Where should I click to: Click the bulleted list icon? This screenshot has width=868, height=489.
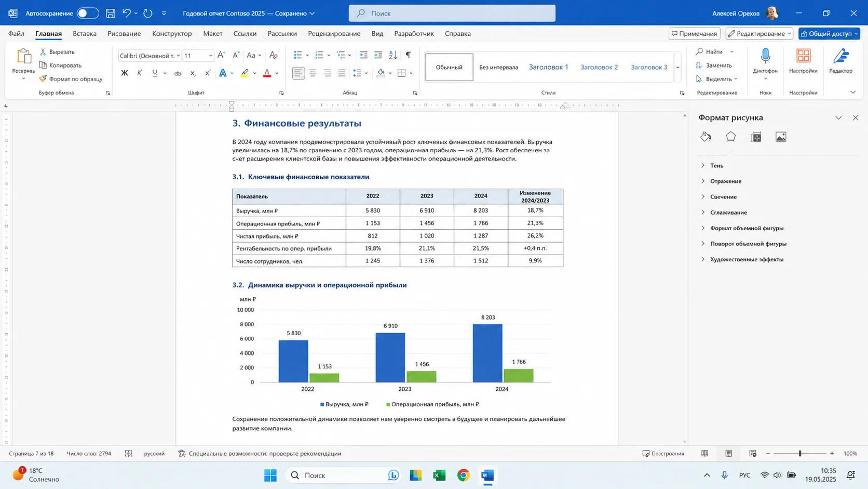coord(298,55)
